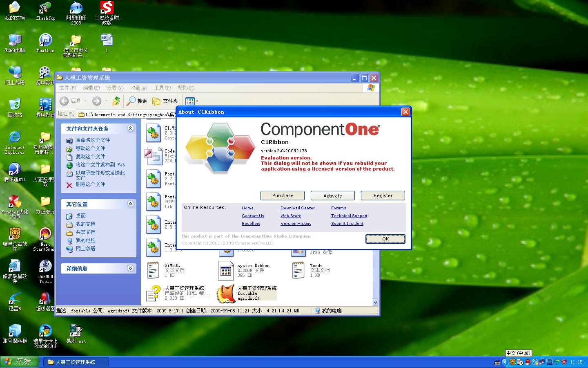Screen dimensions: 588x368
Task: Click the Activate button
Action: point(333,195)
